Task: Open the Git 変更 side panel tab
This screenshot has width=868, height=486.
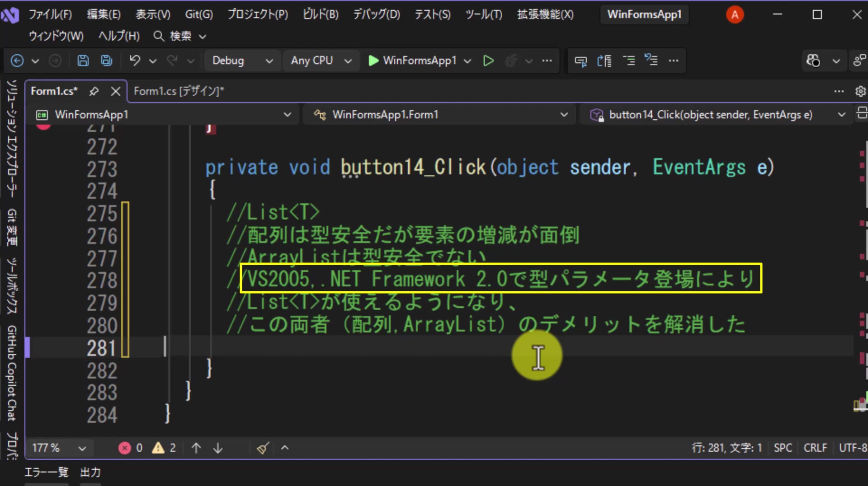Action: coord(12,227)
